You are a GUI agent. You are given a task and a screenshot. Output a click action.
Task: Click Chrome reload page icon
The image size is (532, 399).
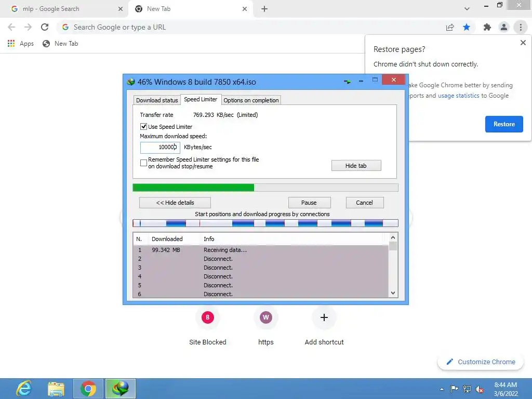coord(45,27)
